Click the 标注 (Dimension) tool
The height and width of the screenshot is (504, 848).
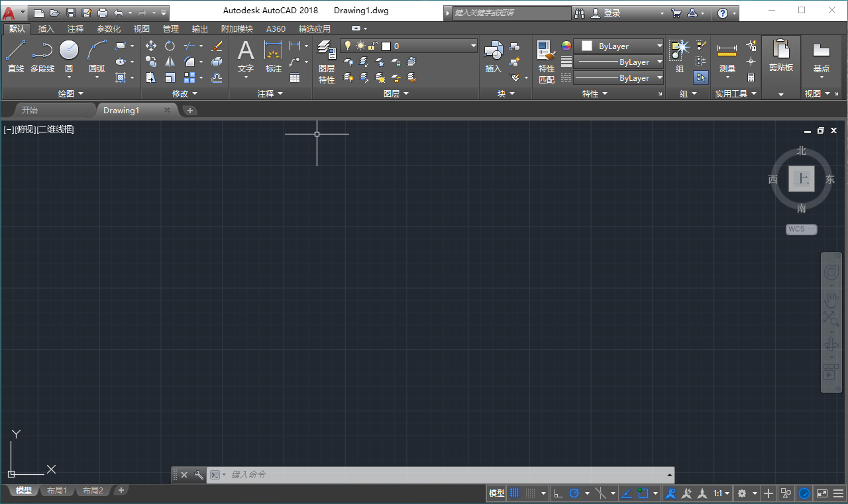pyautogui.click(x=273, y=56)
